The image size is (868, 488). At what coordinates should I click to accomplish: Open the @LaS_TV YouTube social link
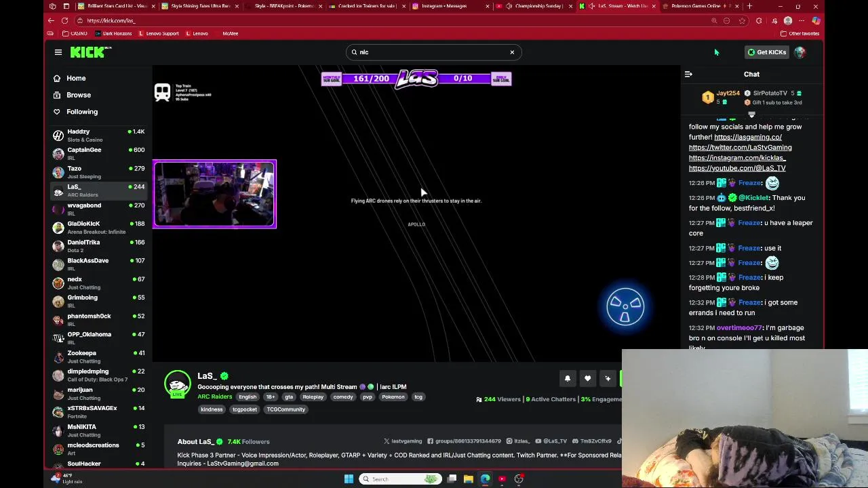(x=551, y=441)
